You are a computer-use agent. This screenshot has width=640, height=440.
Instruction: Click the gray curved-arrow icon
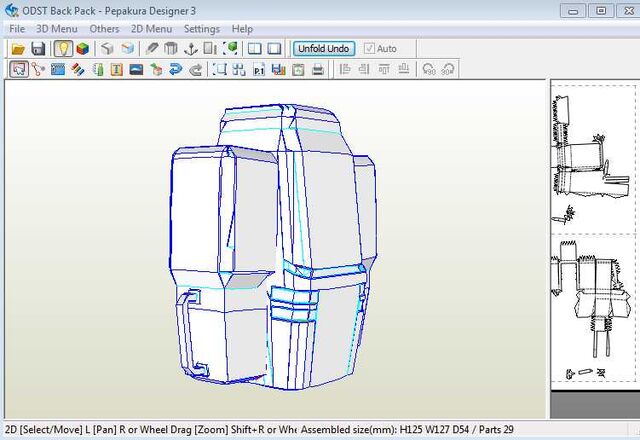(x=196, y=69)
